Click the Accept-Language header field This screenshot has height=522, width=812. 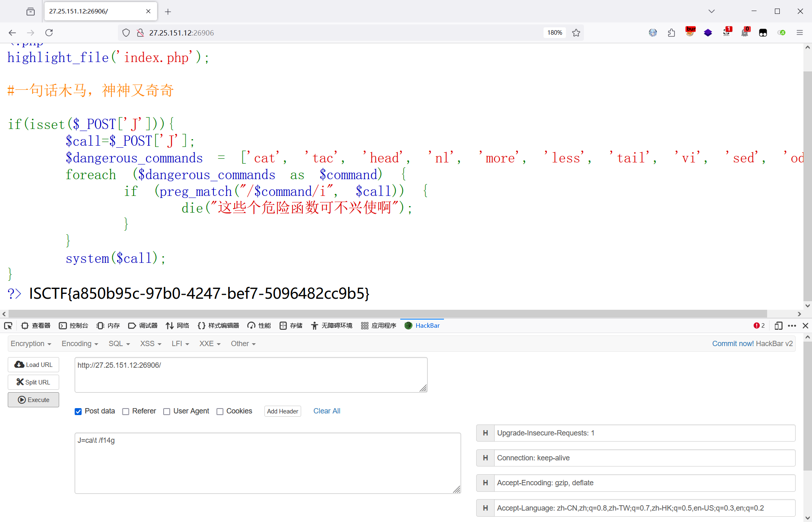[x=645, y=508]
